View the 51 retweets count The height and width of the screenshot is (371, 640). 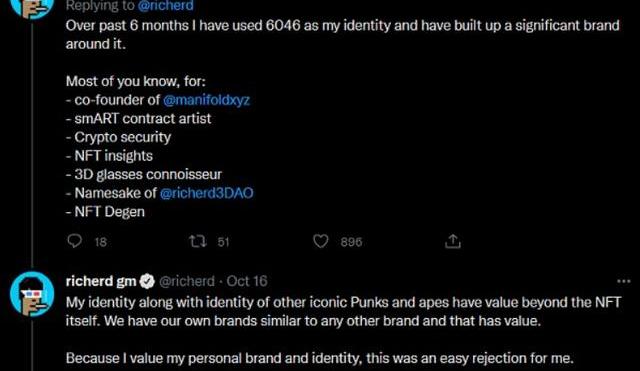[223, 242]
